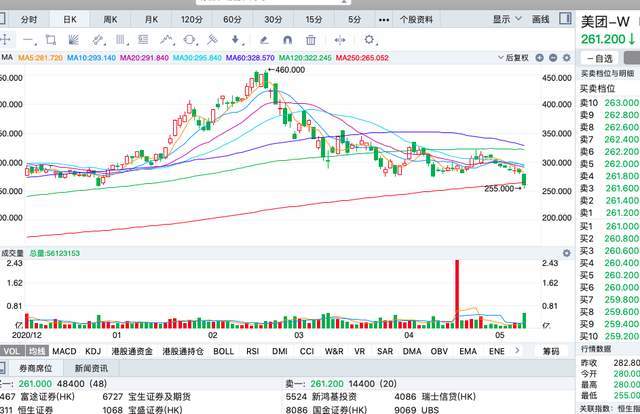This screenshot has height=414, width=640.
Task: Delete drawings with the trash icon
Action: pyautogui.click(x=311, y=40)
